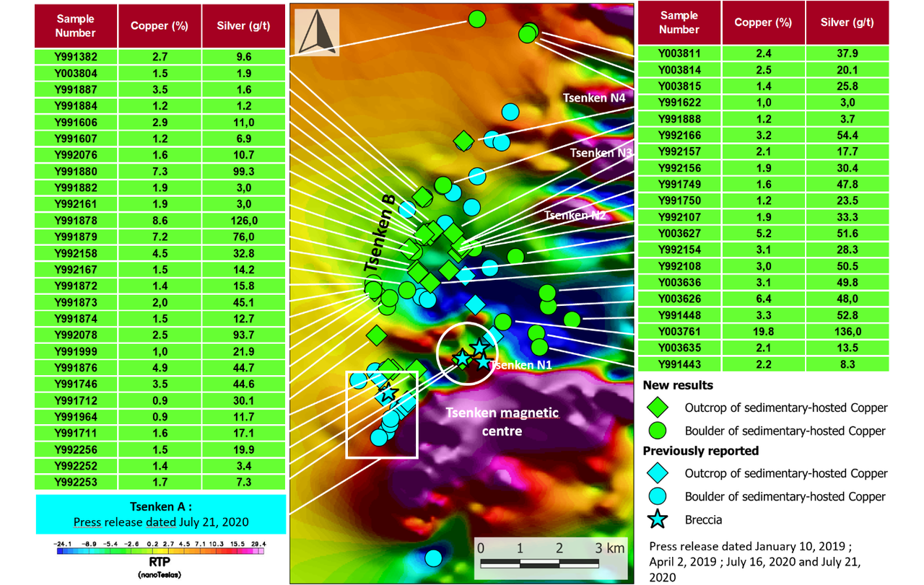924x585 pixels.
Task: Click cyan diamond legend icon for previous outcrop
Action: (x=657, y=474)
